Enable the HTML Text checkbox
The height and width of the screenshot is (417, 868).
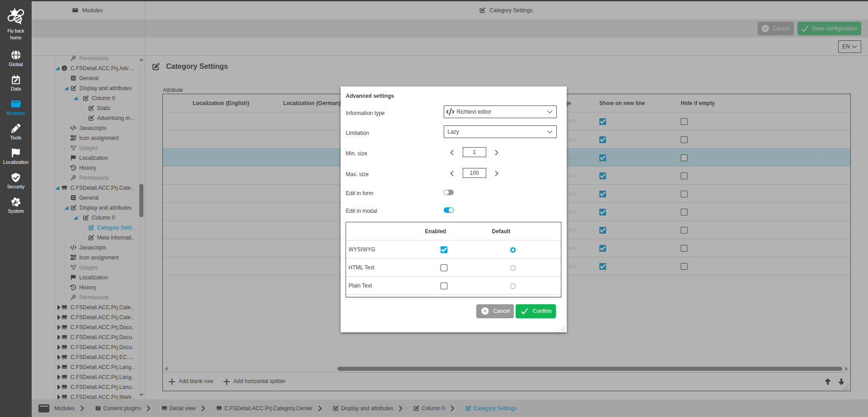444,268
